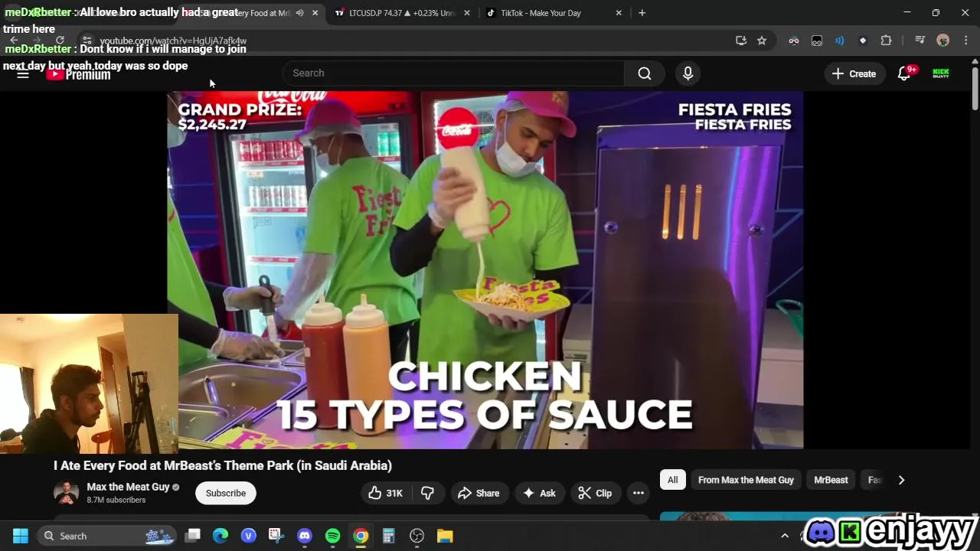980x551 pixels.
Task: Click the Windows taskbar Search box
Action: [x=107, y=536]
